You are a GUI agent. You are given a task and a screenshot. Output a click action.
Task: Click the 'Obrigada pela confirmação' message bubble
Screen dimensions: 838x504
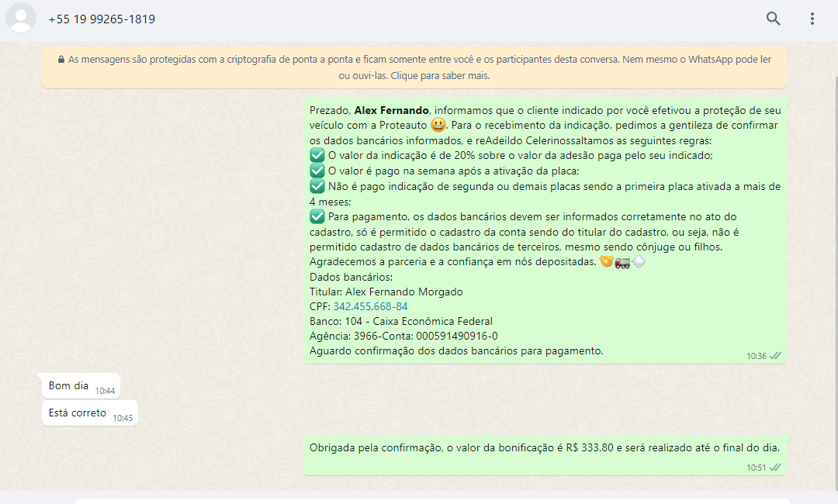pyautogui.click(x=543, y=448)
